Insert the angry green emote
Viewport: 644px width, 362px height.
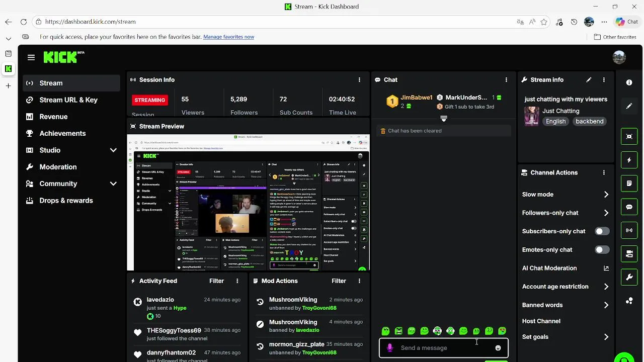[x=398, y=331]
